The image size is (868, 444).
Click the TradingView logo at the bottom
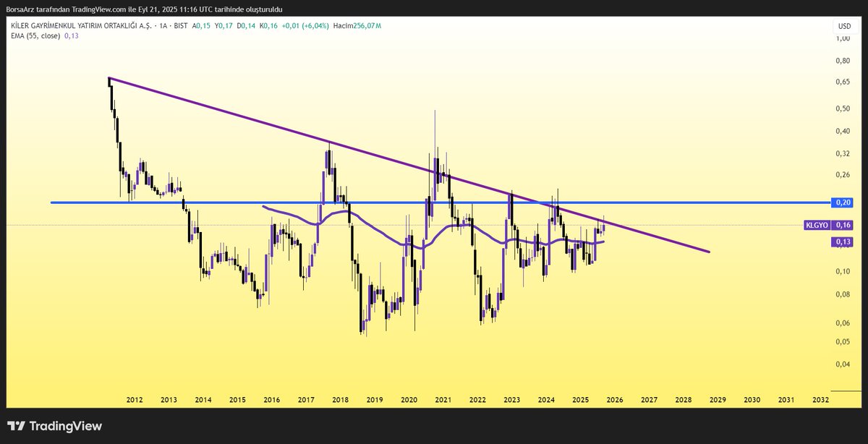coord(55,427)
